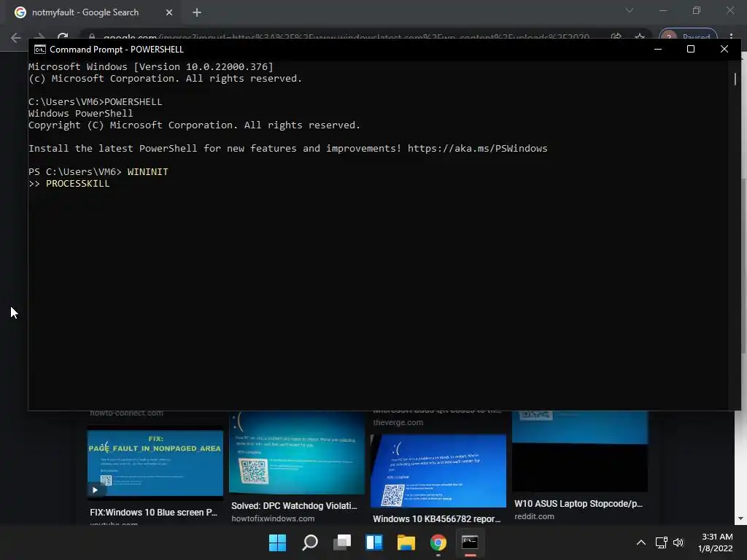This screenshot has height=560, width=747.
Task: Visit howtofixwindows.com source link
Action: (x=273, y=518)
